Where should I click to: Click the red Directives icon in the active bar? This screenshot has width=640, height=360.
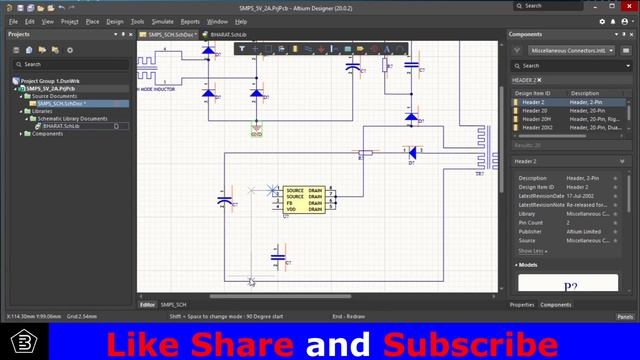374,49
